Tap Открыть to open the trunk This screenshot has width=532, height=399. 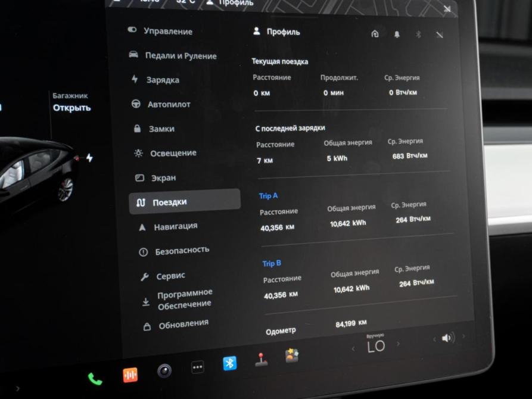tap(71, 108)
